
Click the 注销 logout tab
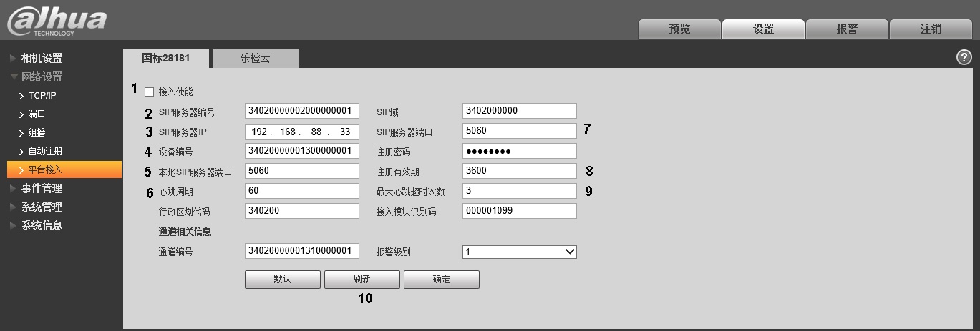pos(931,29)
